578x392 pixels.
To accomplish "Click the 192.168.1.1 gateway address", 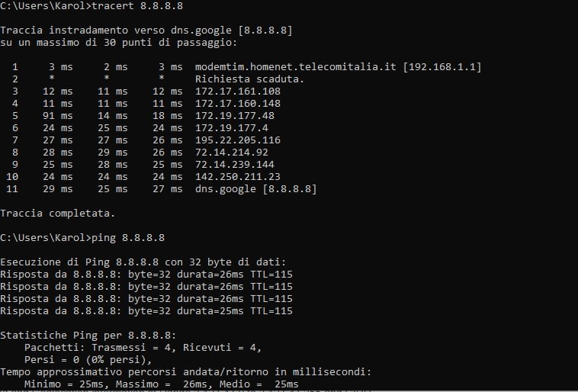I will click(438, 67).
